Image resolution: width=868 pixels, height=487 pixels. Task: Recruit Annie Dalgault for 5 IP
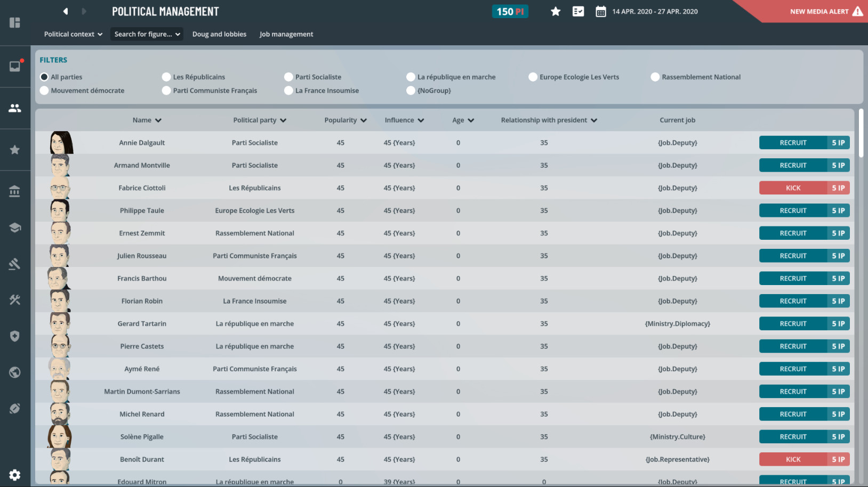(x=804, y=143)
